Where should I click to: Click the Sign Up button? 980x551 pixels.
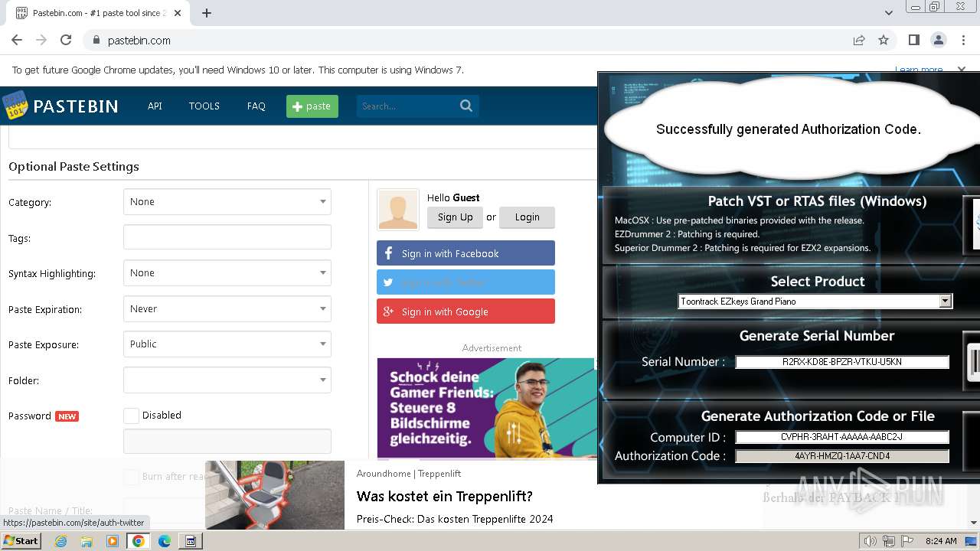[x=456, y=217]
